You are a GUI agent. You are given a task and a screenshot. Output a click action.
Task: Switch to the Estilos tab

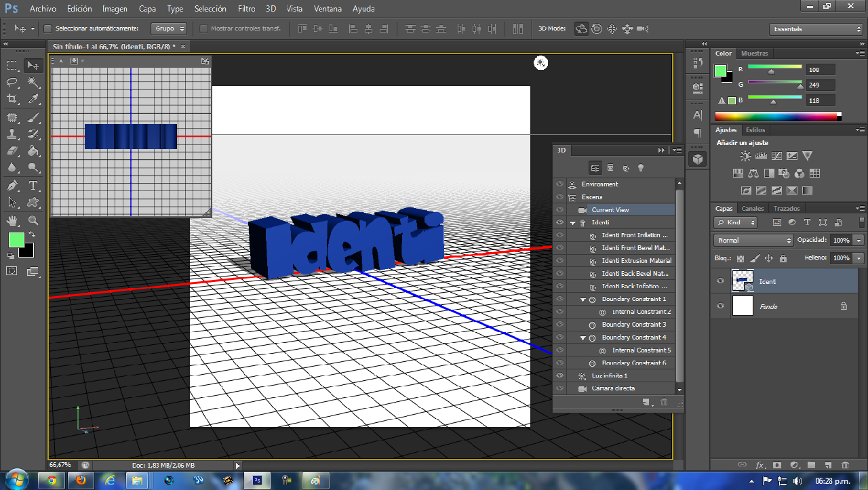(755, 129)
